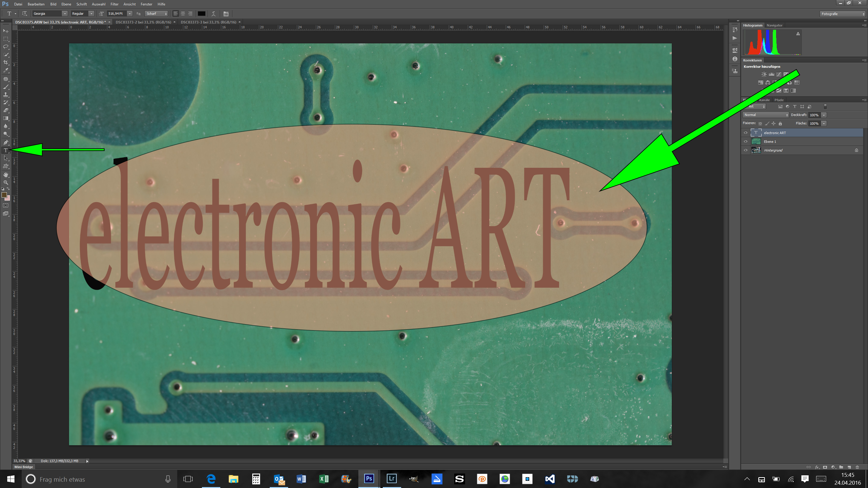This screenshot has height=488, width=868.
Task: Open the Schrift menu
Action: (x=82, y=4)
